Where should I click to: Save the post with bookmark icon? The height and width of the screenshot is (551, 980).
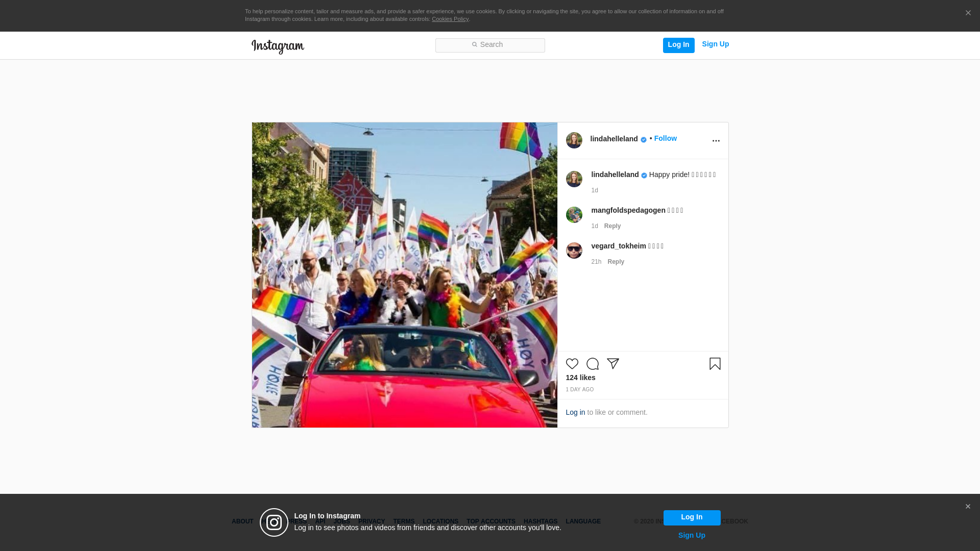[x=715, y=364]
